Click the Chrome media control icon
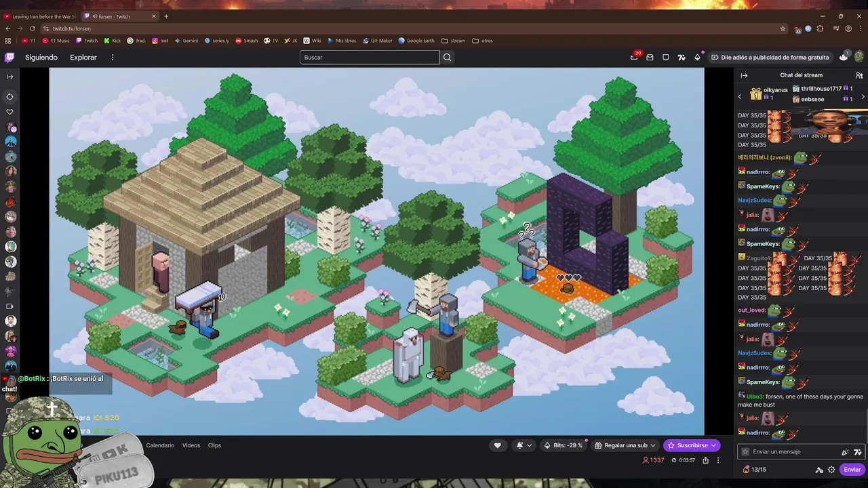This screenshot has width=868, height=488. click(835, 28)
